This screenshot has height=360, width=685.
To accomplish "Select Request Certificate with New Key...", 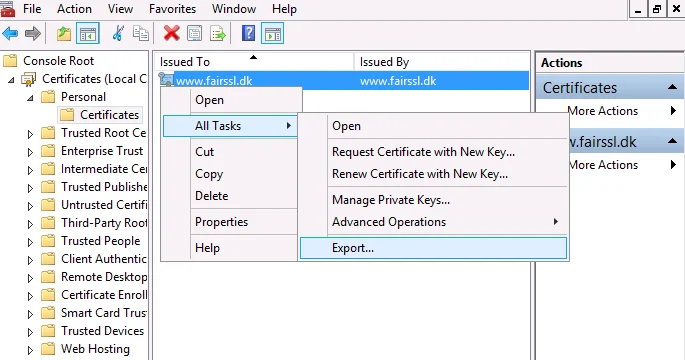I will coord(433,152).
